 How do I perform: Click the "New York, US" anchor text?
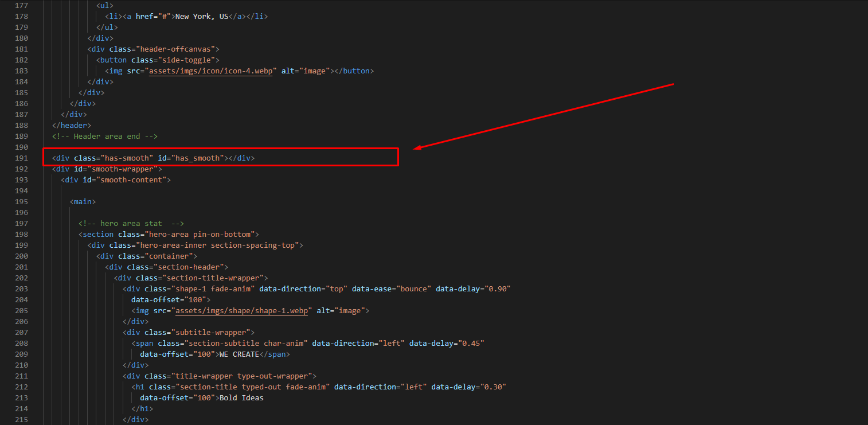[x=202, y=16]
